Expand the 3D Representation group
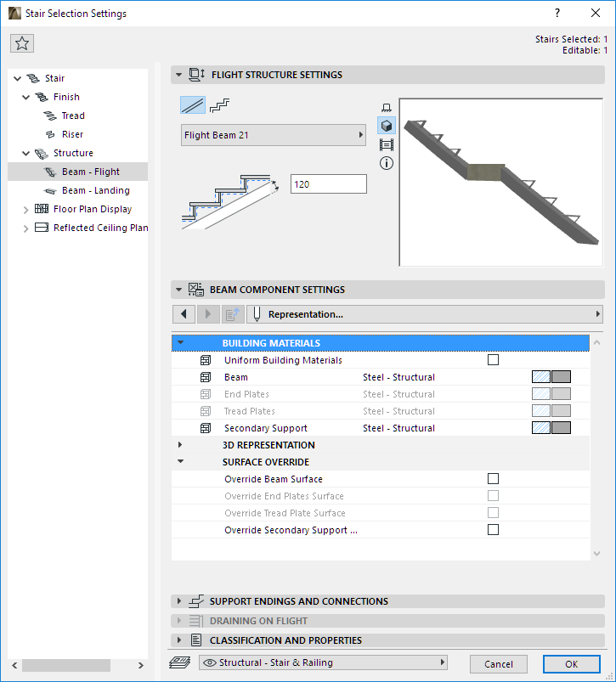The image size is (616, 682). tap(180, 445)
